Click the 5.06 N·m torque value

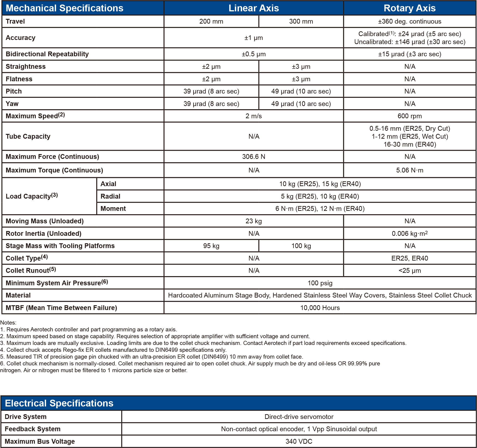pos(409,170)
